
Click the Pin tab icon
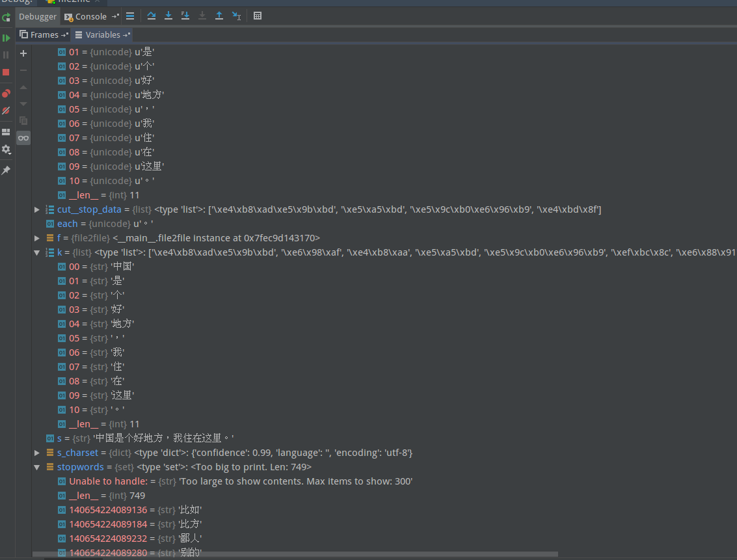6,170
